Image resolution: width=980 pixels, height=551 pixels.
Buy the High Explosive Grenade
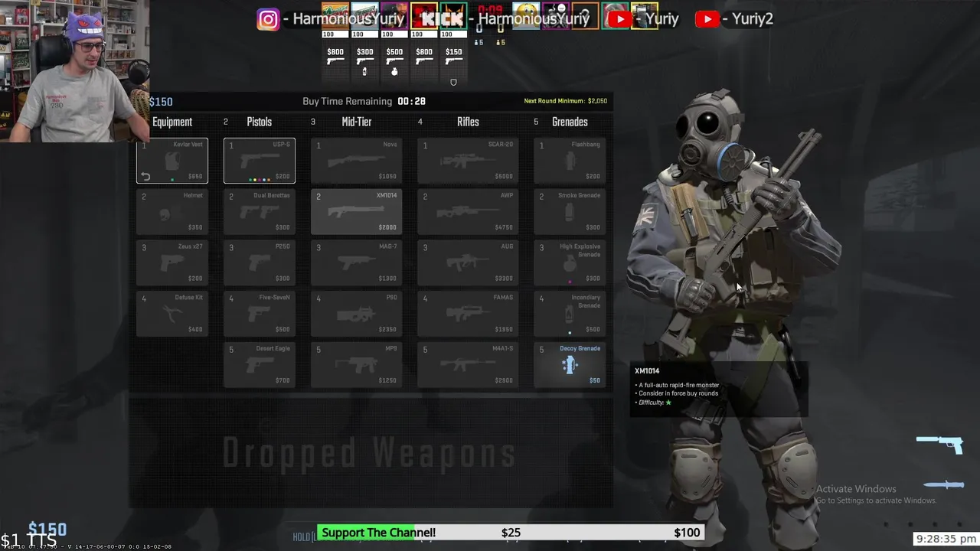tap(570, 263)
